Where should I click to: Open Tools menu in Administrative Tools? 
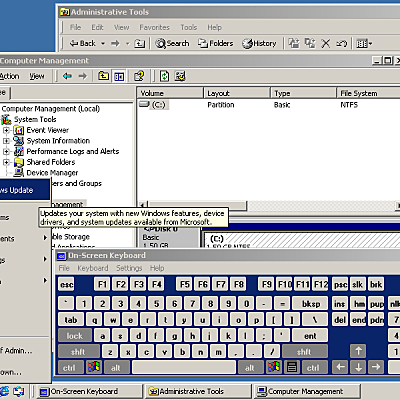pos(189,27)
